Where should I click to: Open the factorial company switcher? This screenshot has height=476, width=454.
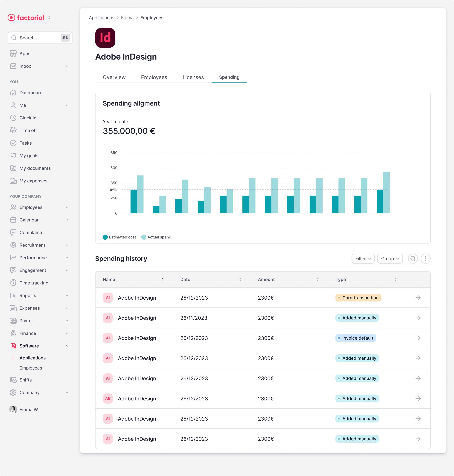(49, 18)
